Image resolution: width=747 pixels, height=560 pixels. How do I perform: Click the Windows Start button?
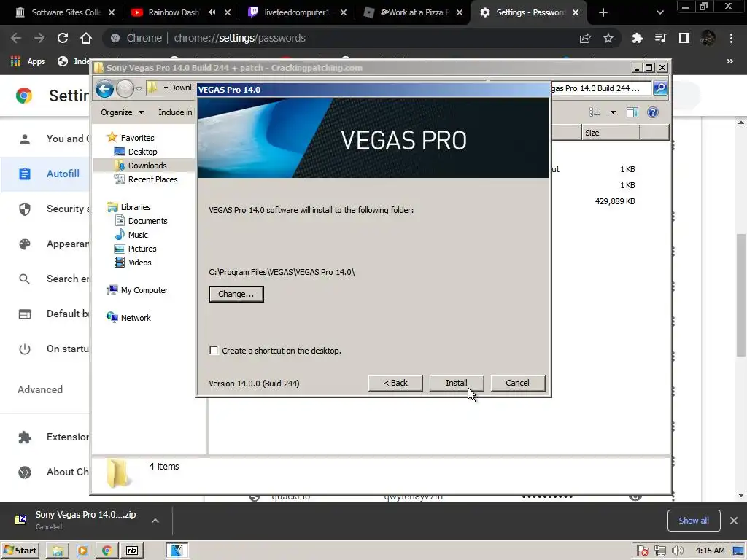click(x=20, y=551)
